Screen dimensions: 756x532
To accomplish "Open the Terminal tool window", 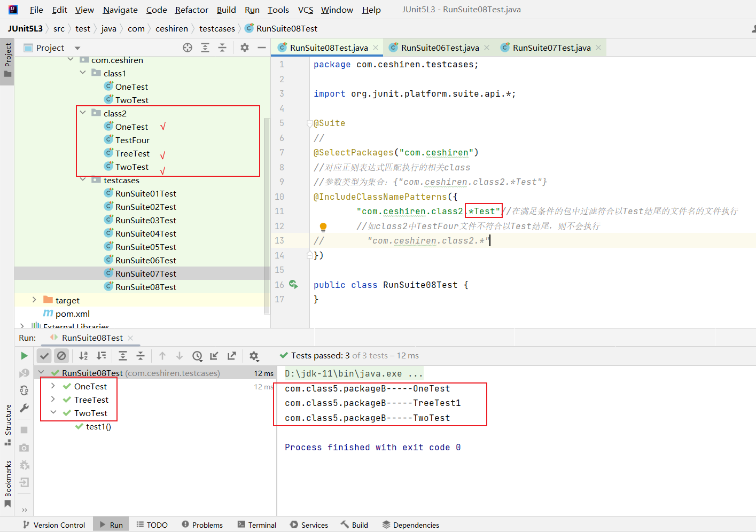I will pos(257,525).
